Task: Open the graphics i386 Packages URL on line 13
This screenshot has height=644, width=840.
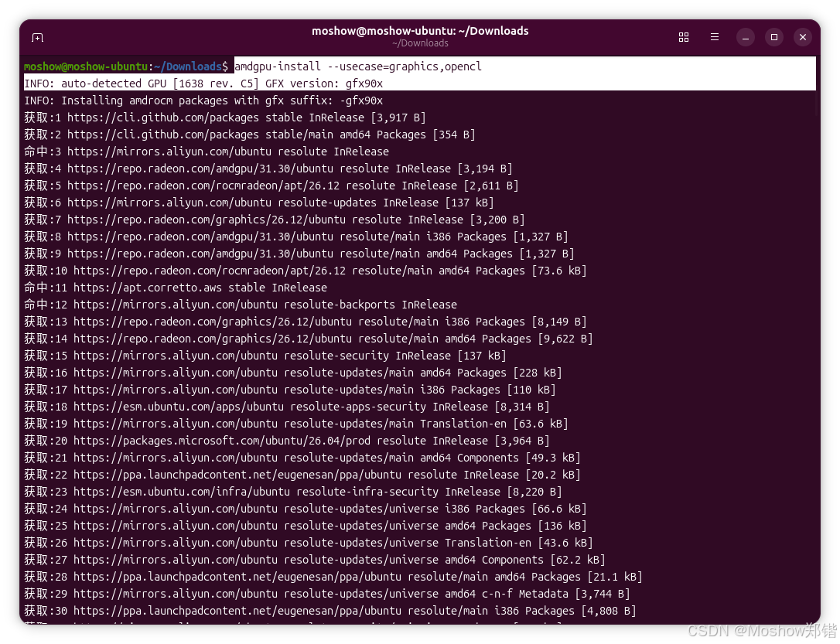Action: click(213, 322)
